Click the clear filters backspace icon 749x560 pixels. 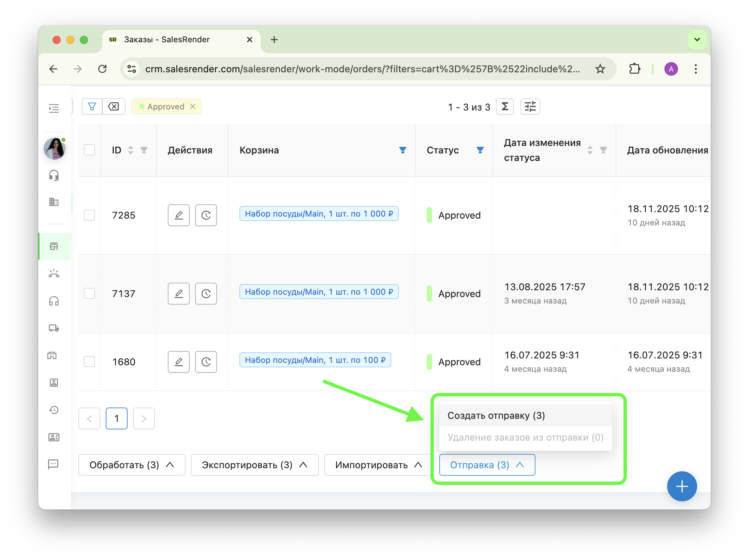114,107
